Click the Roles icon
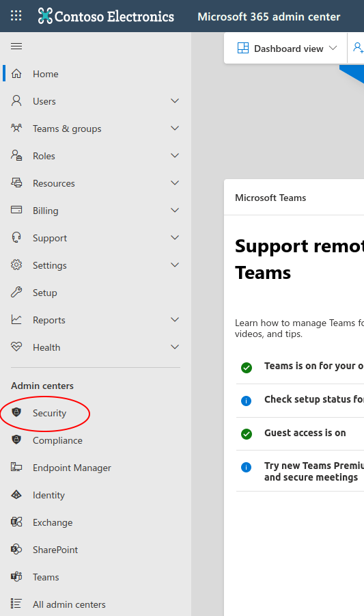The height and width of the screenshot is (616, 364). click(16, 156)
